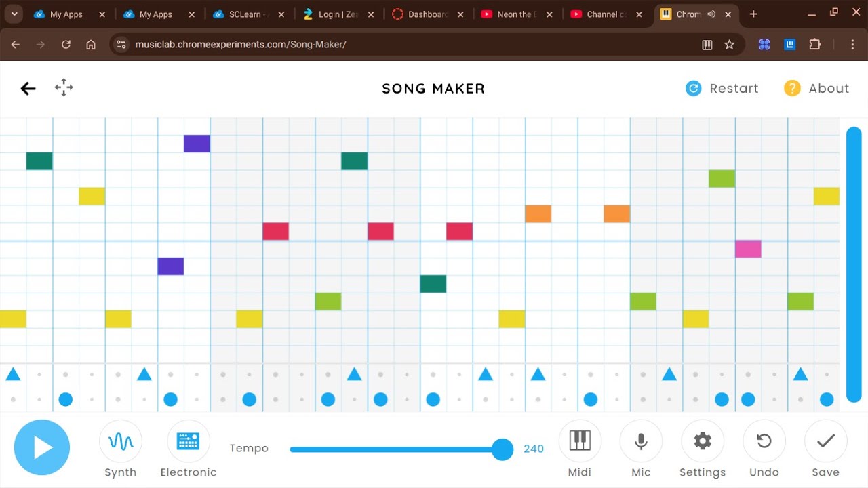Change the Electronic percussion kit
Image resolution: width=868 pixels, height=488 pixels.
pos(189,442)
